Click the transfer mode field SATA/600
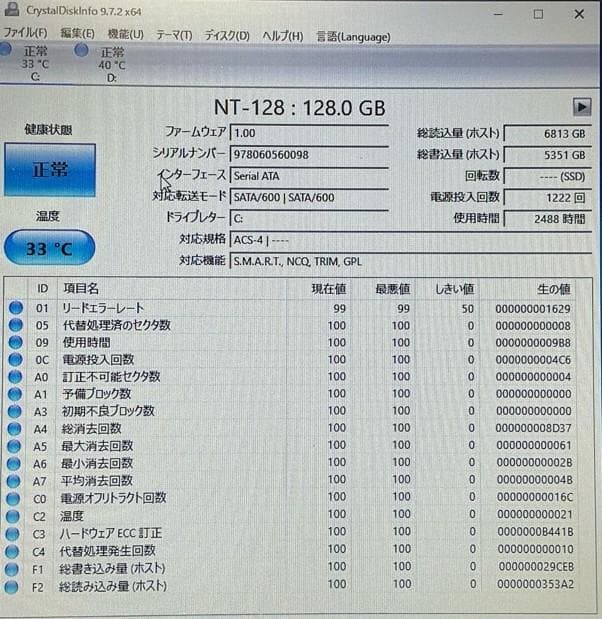Image resolution: width=602 pixels, height=619 pixels. (x=309, y=197)
